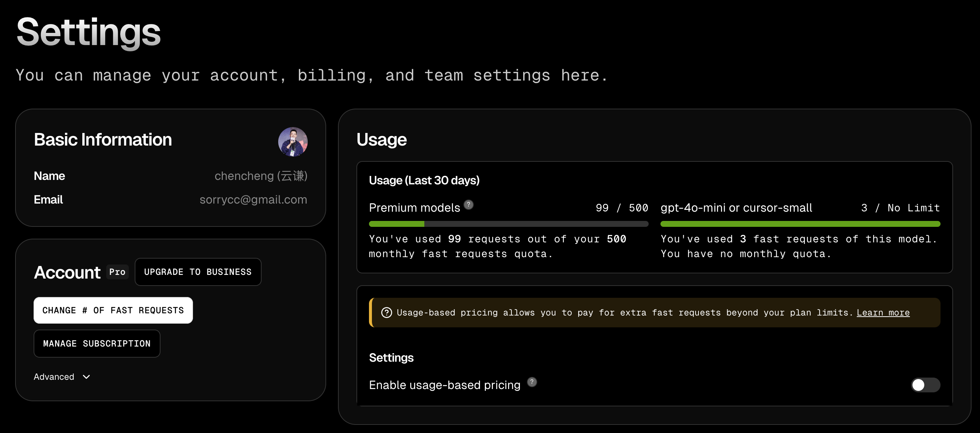The width and height of the screenshot is (980, 433).
Task: Click the profile avatar picture
Action: [293, 142]
